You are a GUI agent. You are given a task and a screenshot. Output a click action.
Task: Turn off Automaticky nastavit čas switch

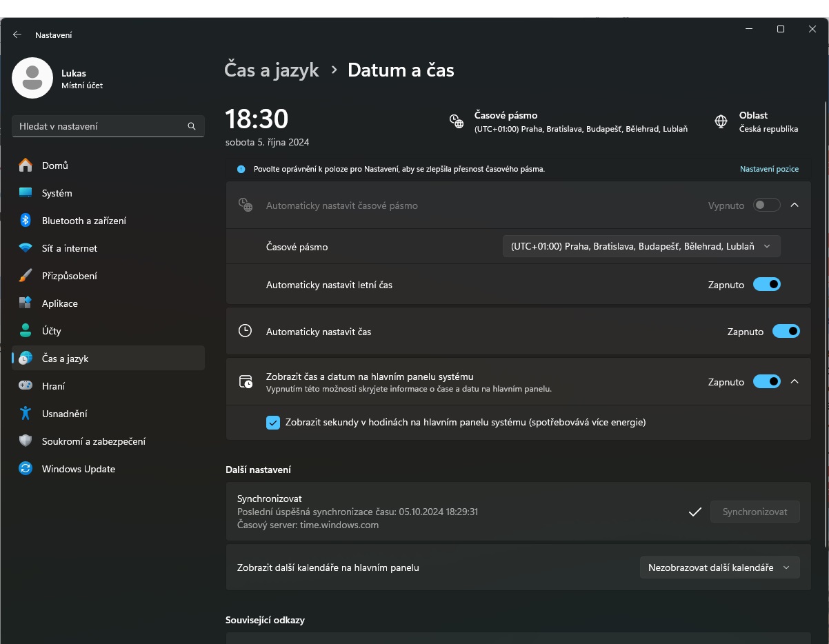(786, 332)
